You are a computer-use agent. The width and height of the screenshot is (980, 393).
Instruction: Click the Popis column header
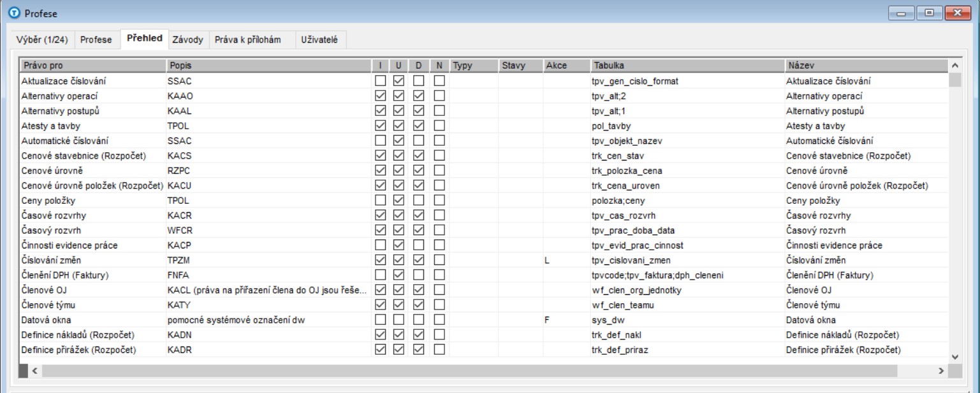pos(268,66)
